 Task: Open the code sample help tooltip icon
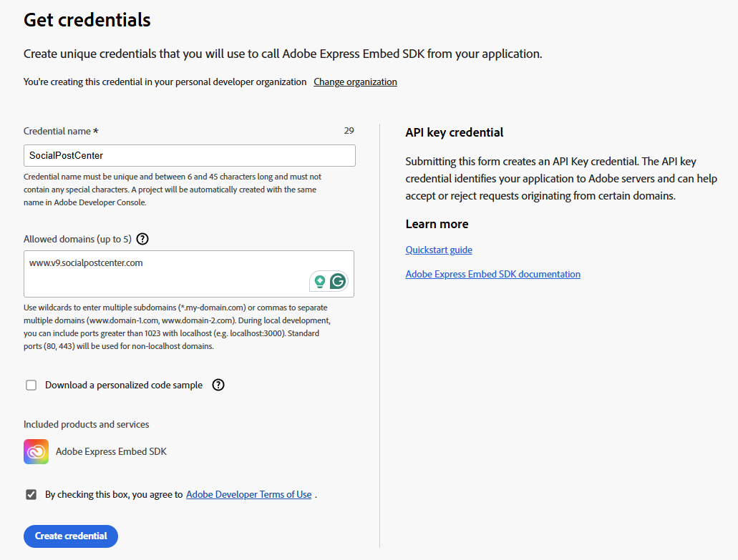[x=218, y=385]
